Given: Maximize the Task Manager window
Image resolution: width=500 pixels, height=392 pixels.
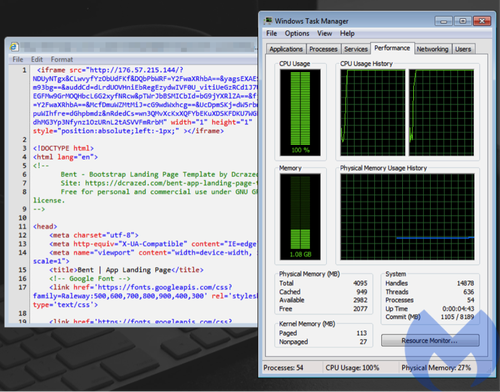Looking at the screenshot, I should pyautogui.click(x=463, y=21).
